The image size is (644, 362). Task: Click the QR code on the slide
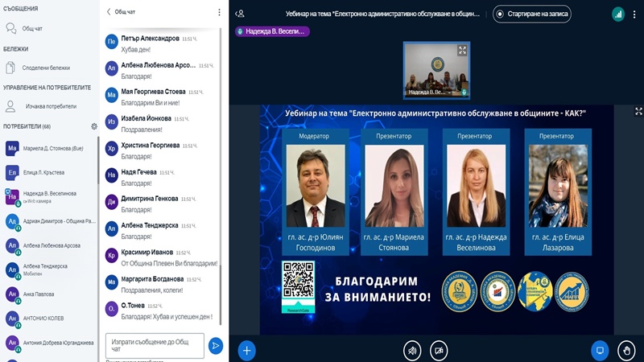298,280
